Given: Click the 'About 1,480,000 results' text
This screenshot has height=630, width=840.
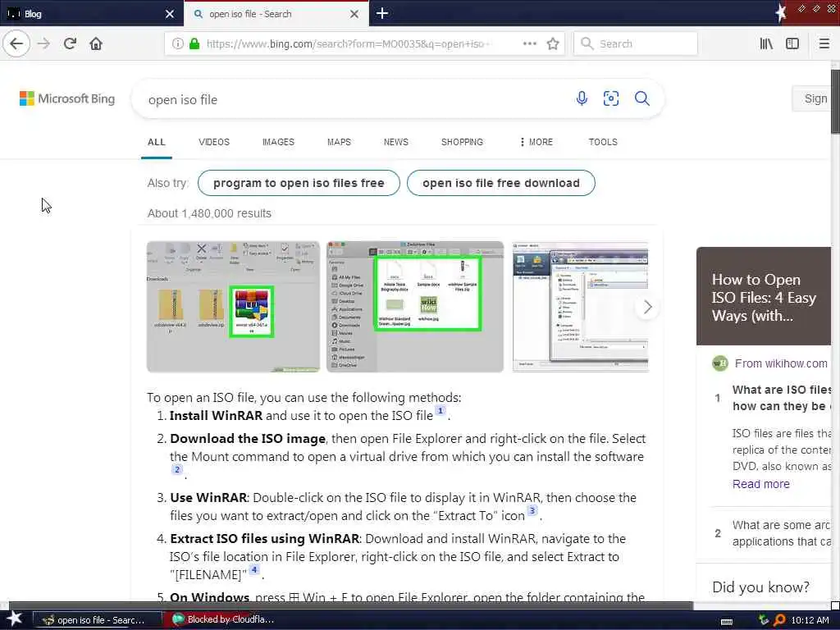Looking at the screenshot, I should click(209, 213).
